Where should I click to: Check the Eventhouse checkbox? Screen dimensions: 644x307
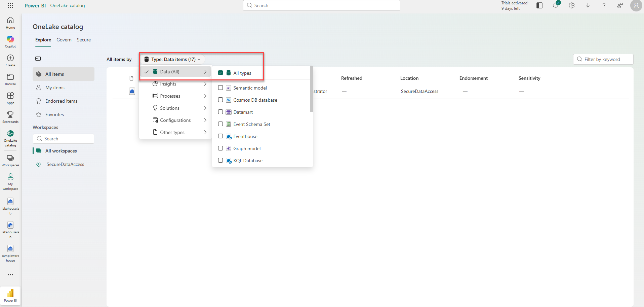[220, 136]
